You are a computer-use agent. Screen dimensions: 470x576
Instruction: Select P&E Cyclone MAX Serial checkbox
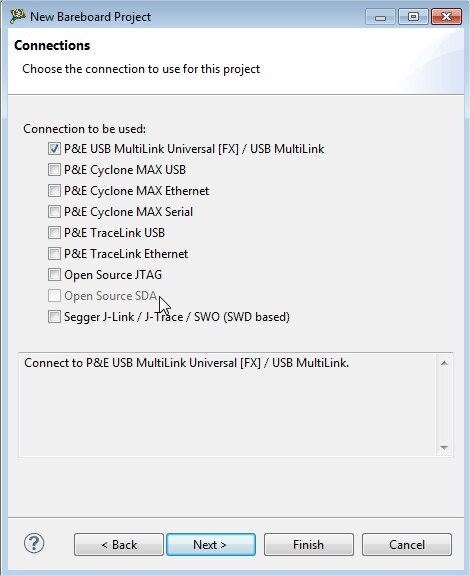[x=54, y=212]
